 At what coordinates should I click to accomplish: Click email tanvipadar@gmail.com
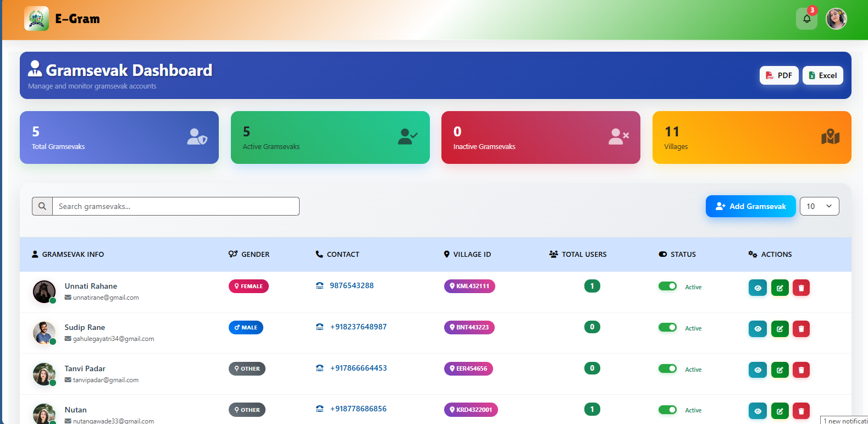[106, 380]
